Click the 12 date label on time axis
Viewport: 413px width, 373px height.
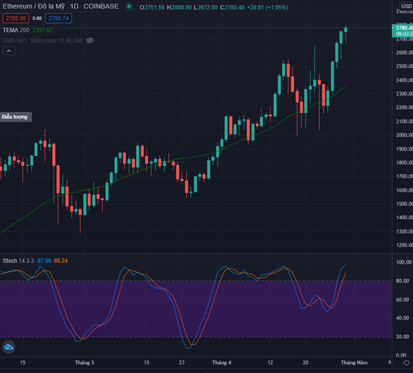(x=270, y=363)
